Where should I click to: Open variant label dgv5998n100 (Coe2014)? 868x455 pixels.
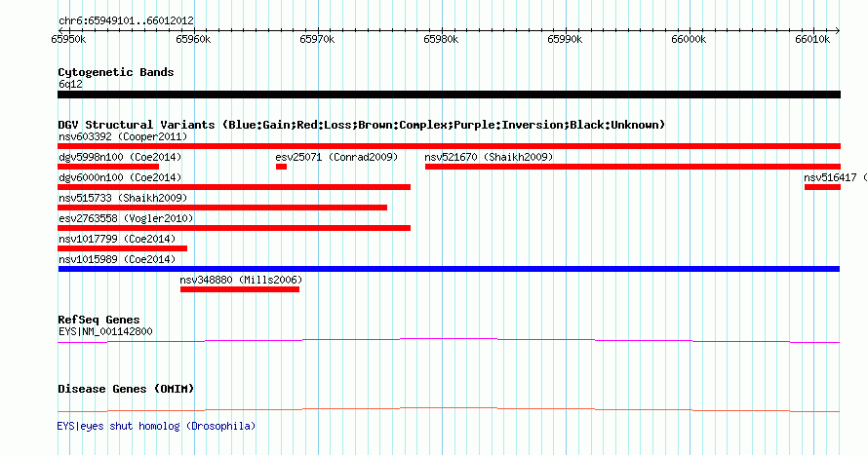pos(120,157)
